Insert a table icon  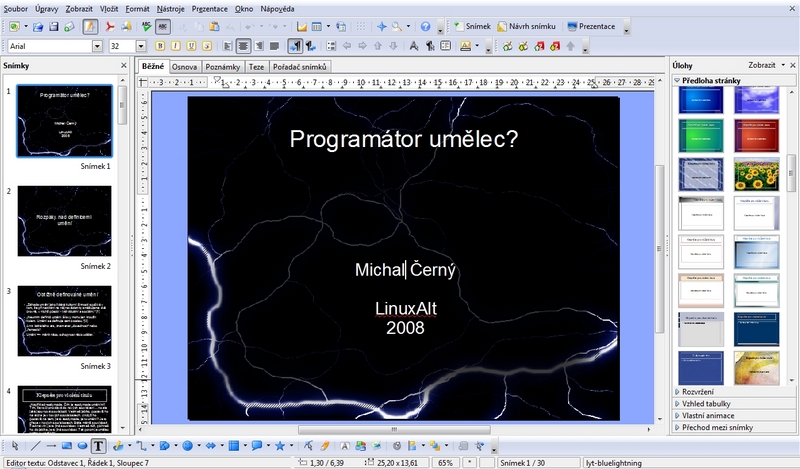click(317, 27)
